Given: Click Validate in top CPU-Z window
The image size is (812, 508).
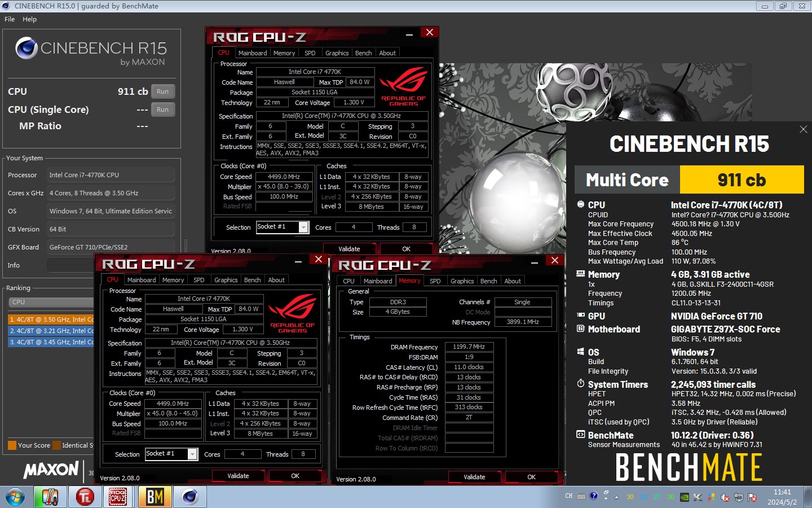Looking at the screenshot, I should [349, 249].
